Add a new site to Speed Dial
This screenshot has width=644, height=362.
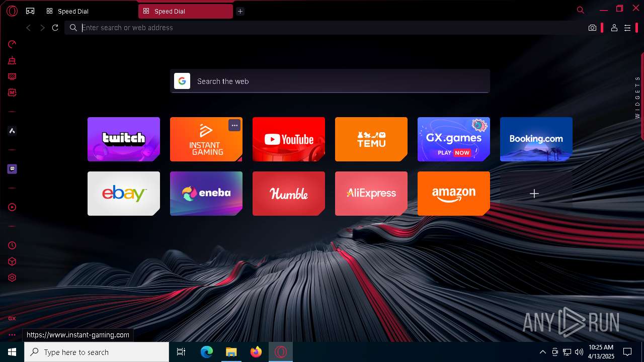coord(536,194)
